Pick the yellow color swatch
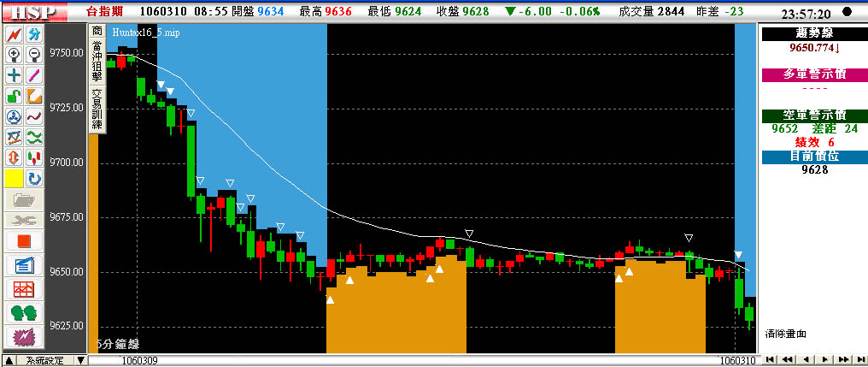 coord(14,178)
